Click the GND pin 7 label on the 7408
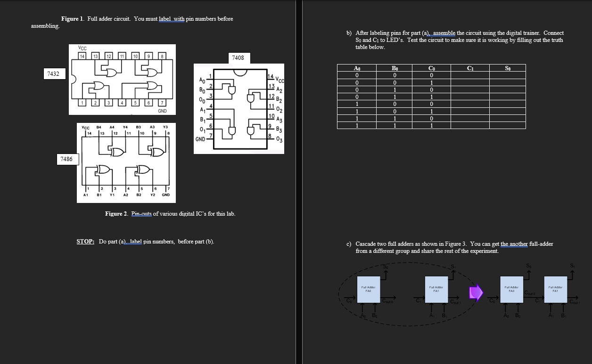 pyautogui.click(x=203, y=139)
